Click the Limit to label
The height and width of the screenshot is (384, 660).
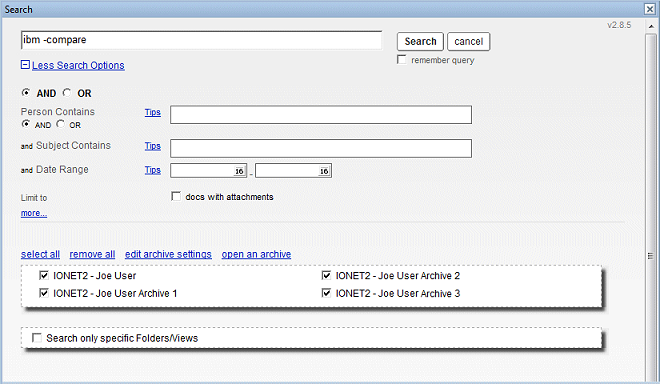(34, 197)
